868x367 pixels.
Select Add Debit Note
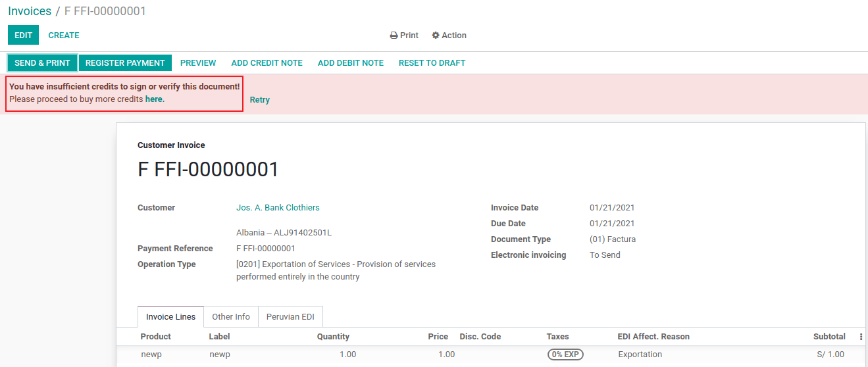(x=350, y=63)
